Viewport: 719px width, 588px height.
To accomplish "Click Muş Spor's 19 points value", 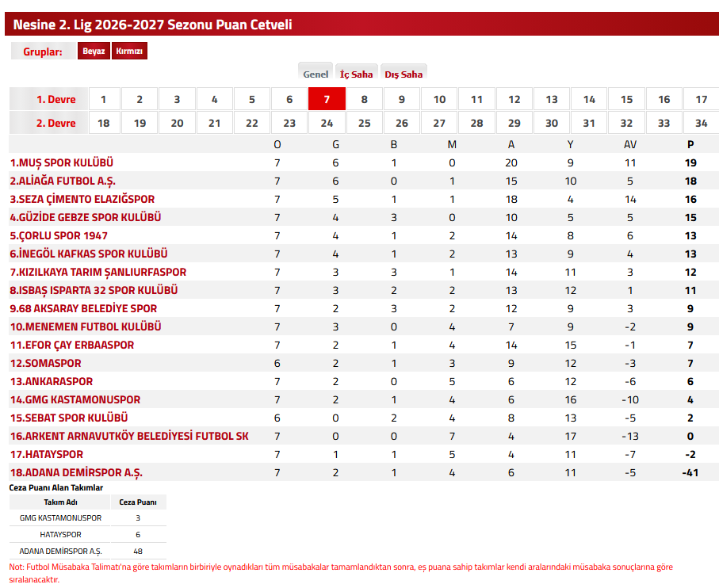I will coord(690,162).
